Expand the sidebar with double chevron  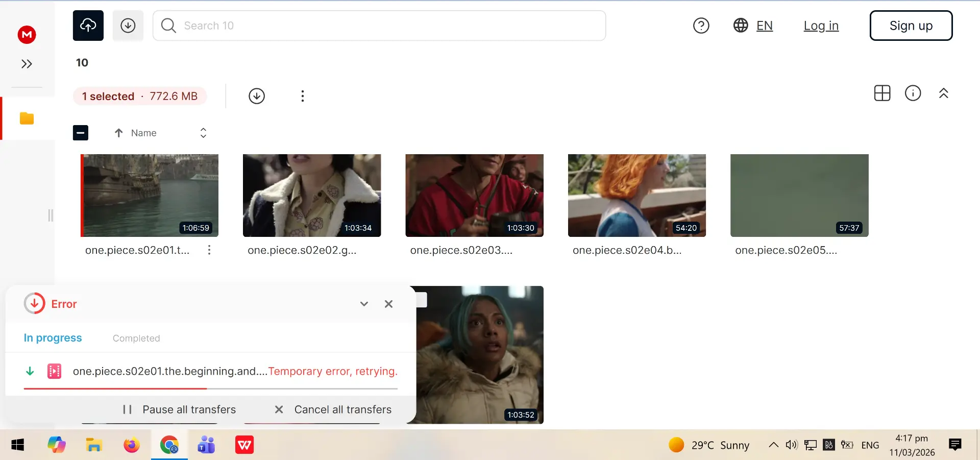click(x=27, y=64)
